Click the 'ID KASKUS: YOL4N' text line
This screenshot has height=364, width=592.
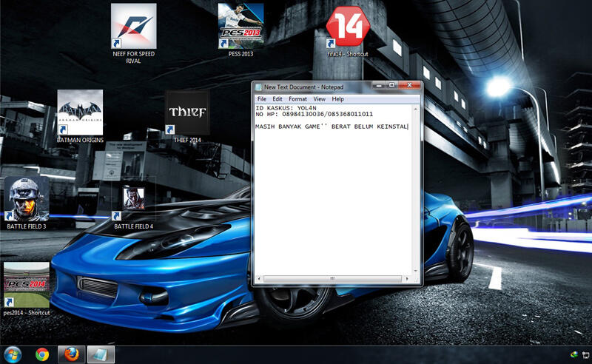(286, 108)
